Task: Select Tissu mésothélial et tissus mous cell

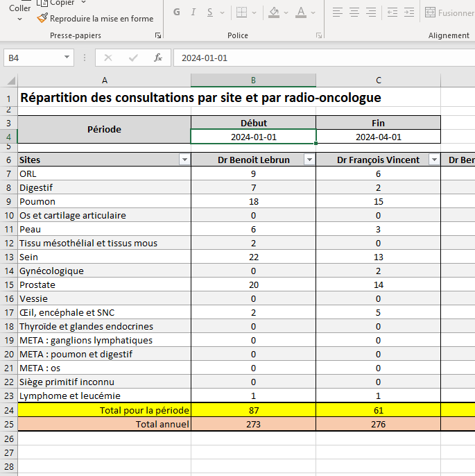Action: coord(104,243)
